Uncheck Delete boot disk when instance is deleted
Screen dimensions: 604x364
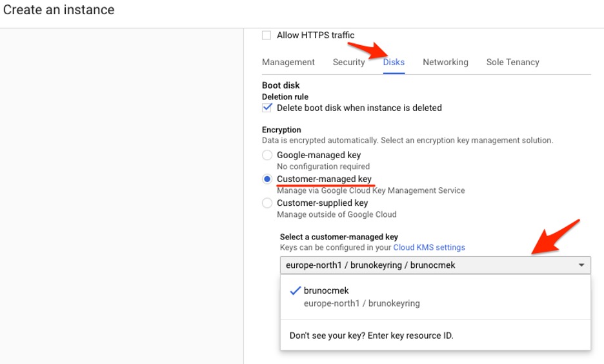267,108
